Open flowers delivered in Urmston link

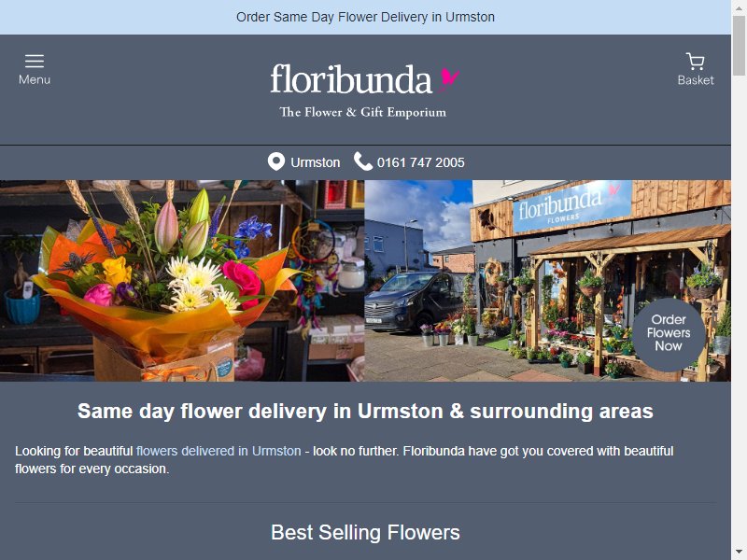click(218, 451)
